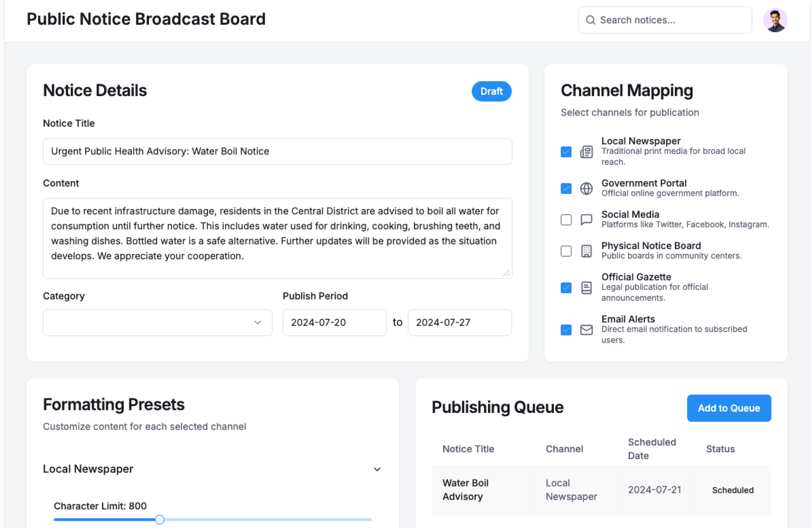Click the Character Limit slider handle

click(x=159, y=520)
